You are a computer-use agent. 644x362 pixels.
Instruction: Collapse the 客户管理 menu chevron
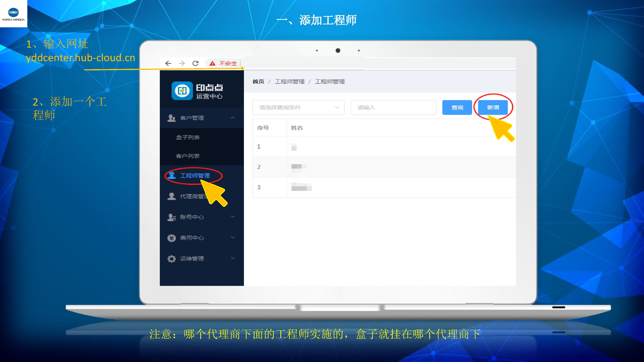(x=233, y=118)
